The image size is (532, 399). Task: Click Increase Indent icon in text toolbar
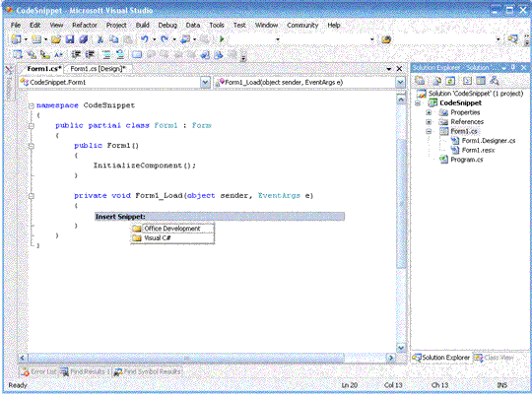click(90, 54)
